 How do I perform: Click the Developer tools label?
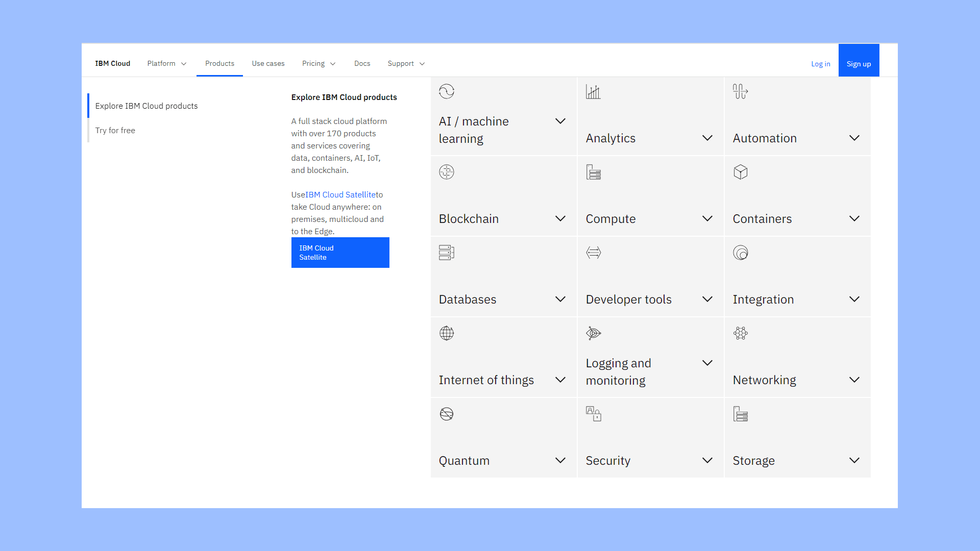point(628,299)
